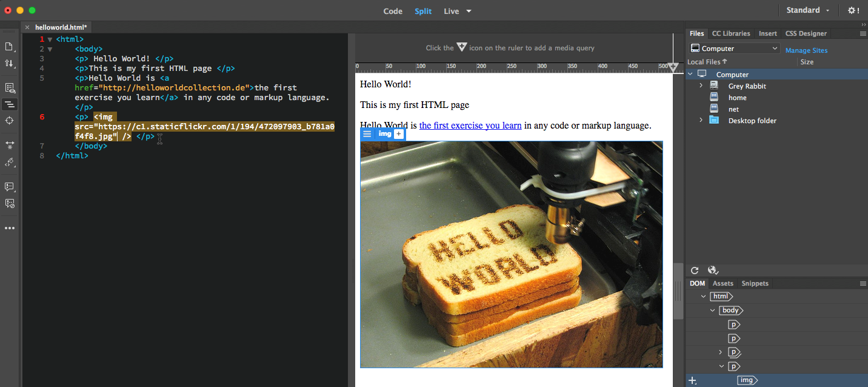The image size is (868, 387).
Task: Click the Live view vertical scrollbar thumb
Action: click(x=678, y=291)
